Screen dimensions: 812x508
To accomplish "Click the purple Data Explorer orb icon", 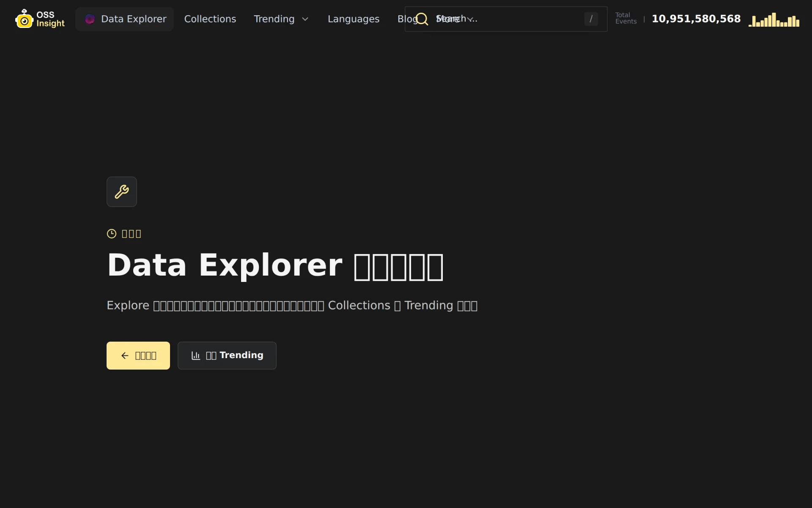I will click(90, 19).
